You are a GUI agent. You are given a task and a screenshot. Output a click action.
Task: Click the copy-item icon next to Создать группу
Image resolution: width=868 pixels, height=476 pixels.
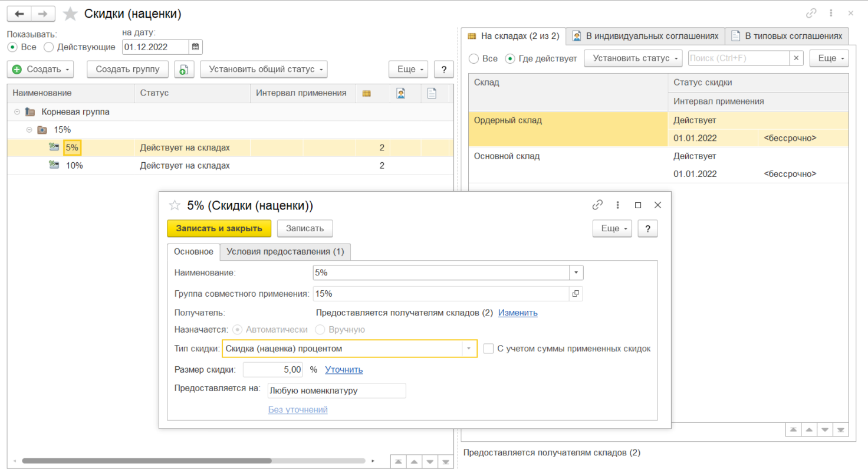(183, 70)
